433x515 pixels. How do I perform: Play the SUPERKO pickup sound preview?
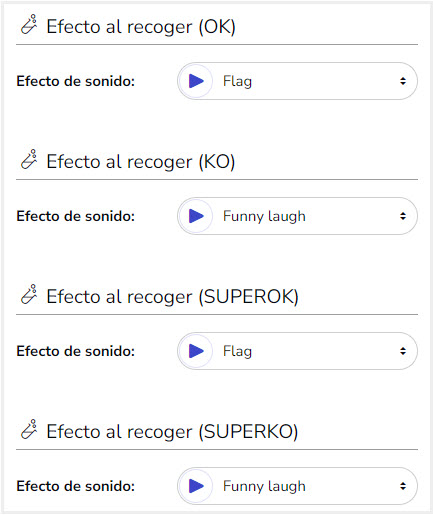(196, 486)
